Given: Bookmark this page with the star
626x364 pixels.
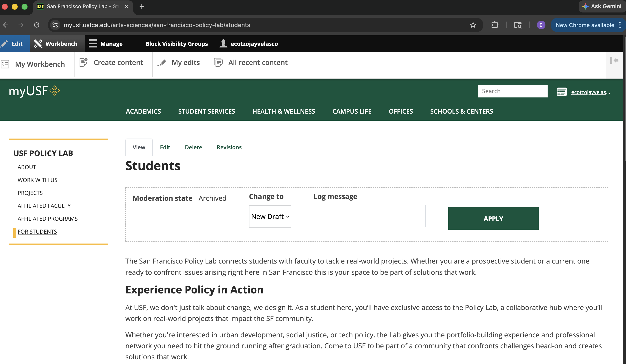Looking at the screenshot, I should pyautogui.click(x=473, y=25).
